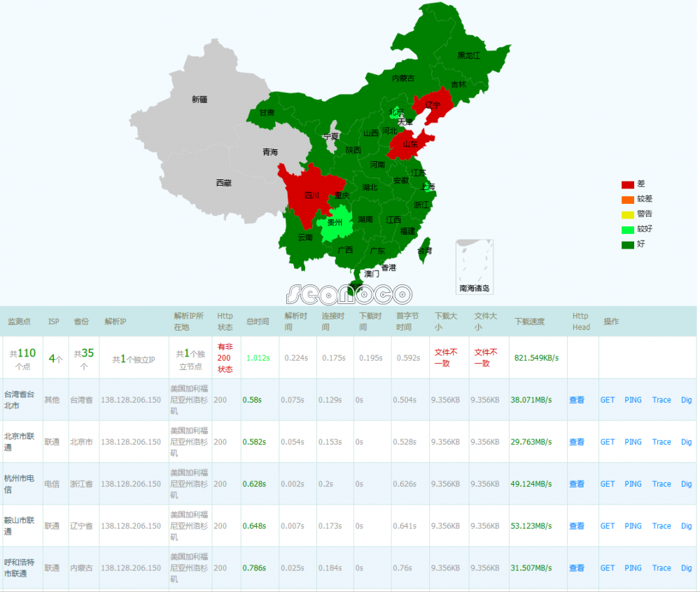The image size is (700, 592).
Task: Click the orange 较差 legend swatch
Action: (x=628, y=200)
